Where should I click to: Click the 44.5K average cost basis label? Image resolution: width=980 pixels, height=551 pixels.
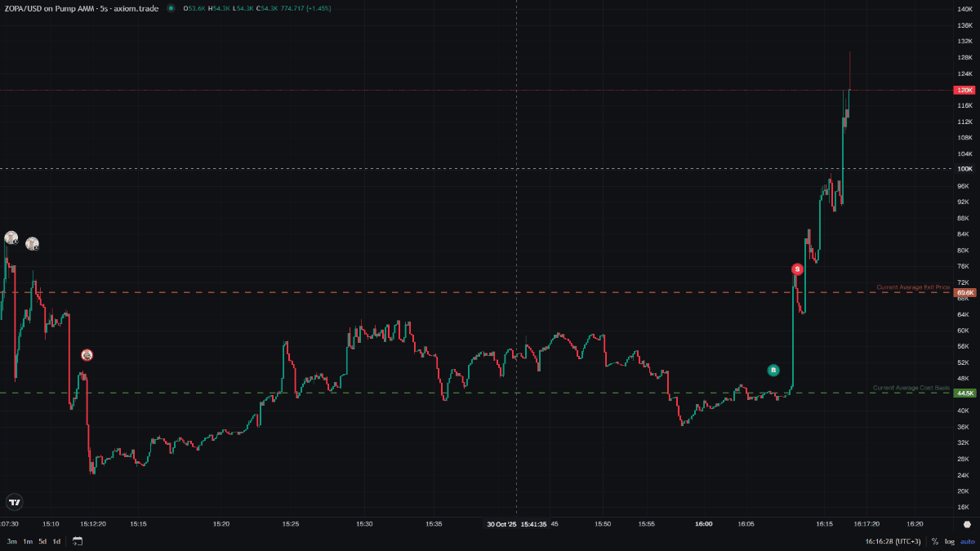965,393
